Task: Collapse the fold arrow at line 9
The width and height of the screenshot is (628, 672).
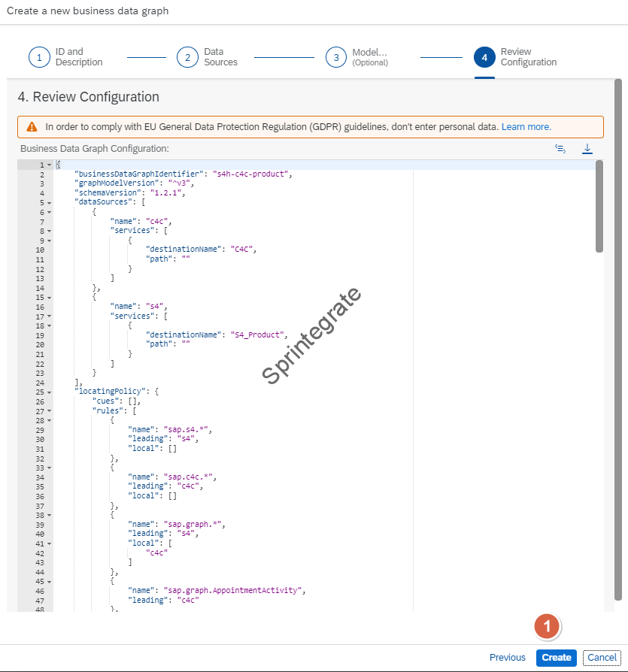Action: click(50, 241)
